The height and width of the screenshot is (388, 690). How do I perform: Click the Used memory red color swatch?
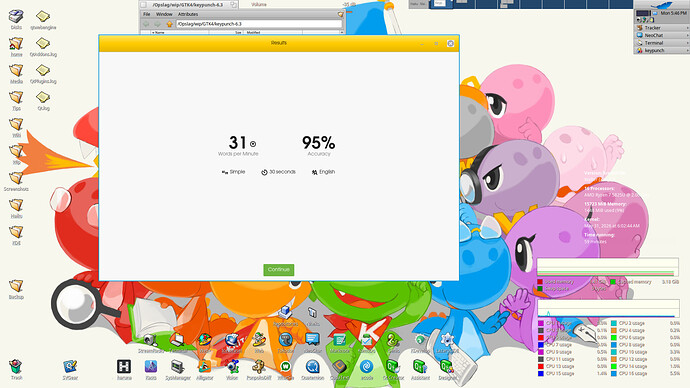540,282
